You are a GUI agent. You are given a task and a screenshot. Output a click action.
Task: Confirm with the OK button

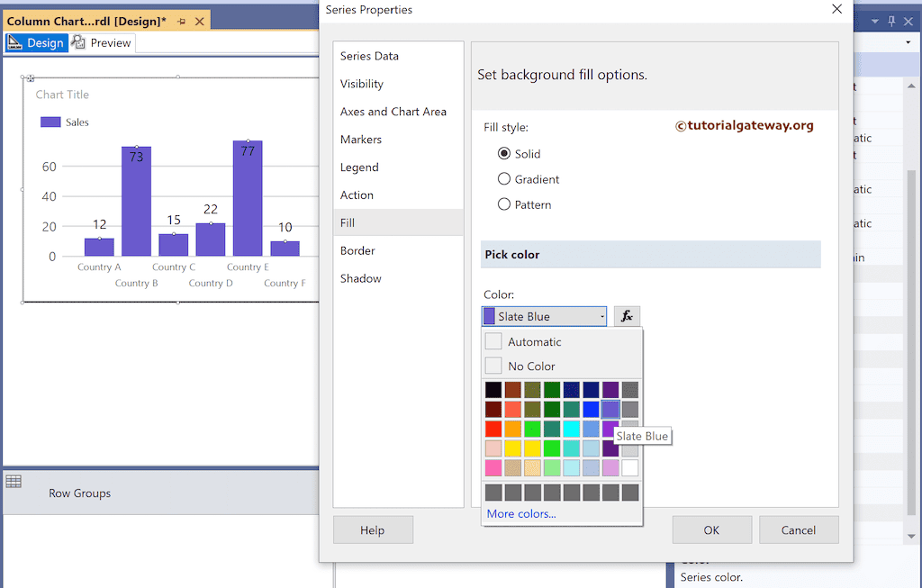[x=711, y=529]
